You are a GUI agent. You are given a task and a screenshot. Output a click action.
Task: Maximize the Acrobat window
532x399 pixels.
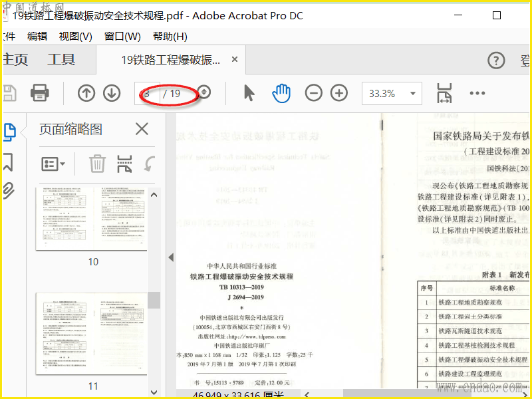[496, 15]
